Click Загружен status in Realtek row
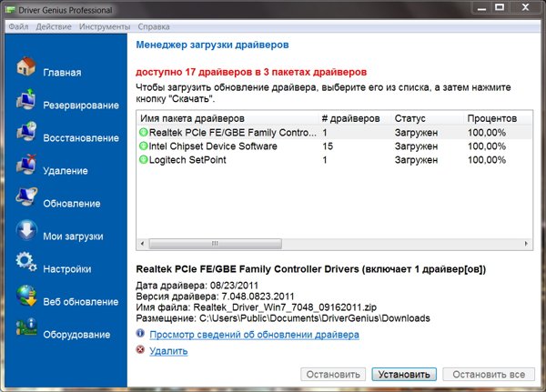 (x=416, y=133)
